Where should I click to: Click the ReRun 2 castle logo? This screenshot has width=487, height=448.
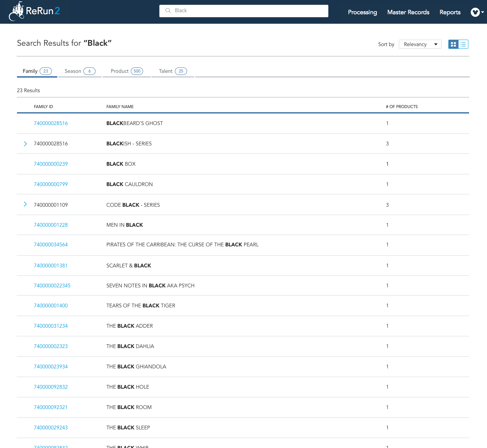34,11
